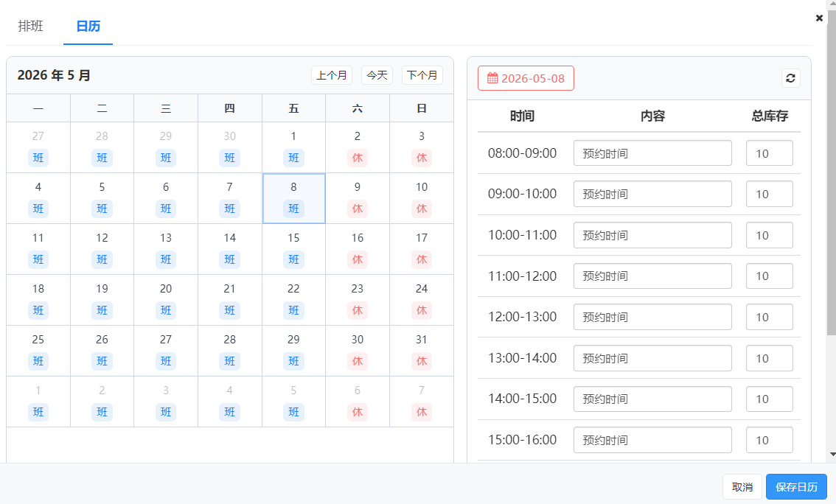Image resolution: width=836 pixels, height=504 pixels.
Task: Toggle the 班 badge on May 20
Action: click(166, 311)
